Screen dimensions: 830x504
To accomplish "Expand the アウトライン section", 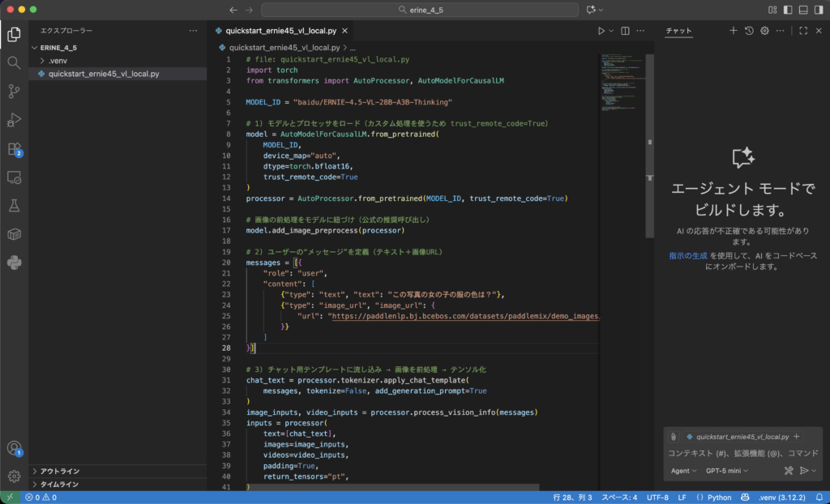I will click(x=59, y=471).
